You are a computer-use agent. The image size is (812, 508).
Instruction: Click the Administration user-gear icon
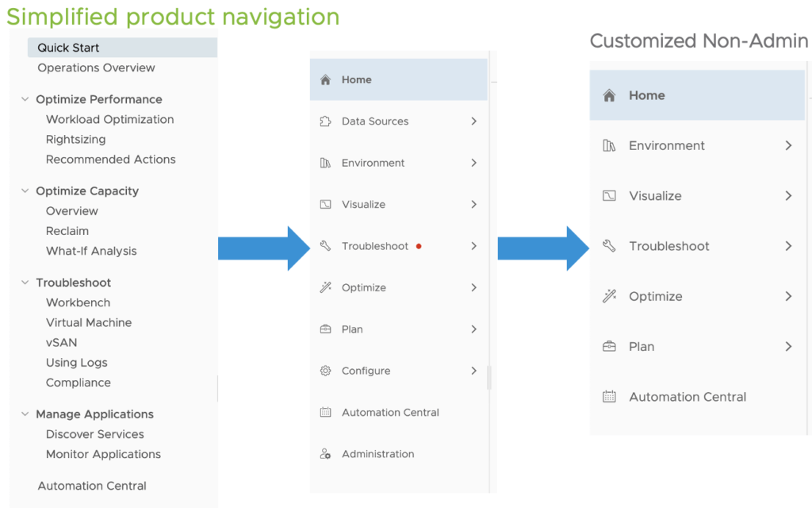[x=325, y=454]
